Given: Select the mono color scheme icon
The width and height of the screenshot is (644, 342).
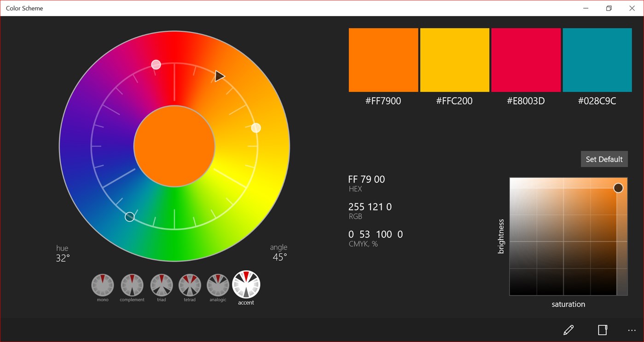Looking at the screenshot, I should click(102, 284).
